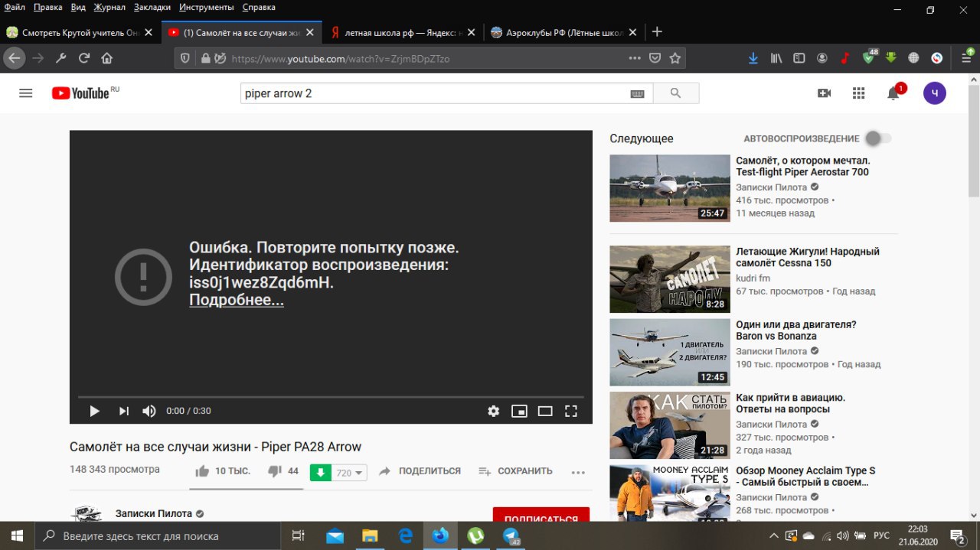Open YouTube notifications bell

(893, 93)
